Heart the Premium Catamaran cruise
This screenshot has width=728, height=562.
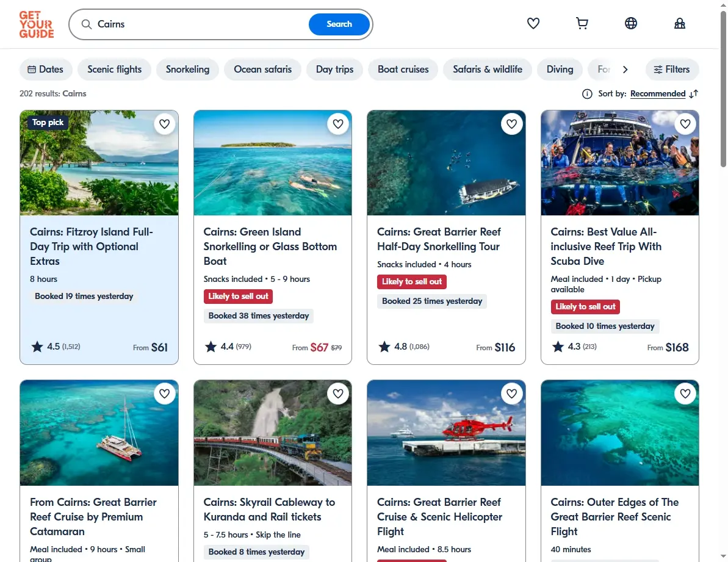[x=164, y=394]
